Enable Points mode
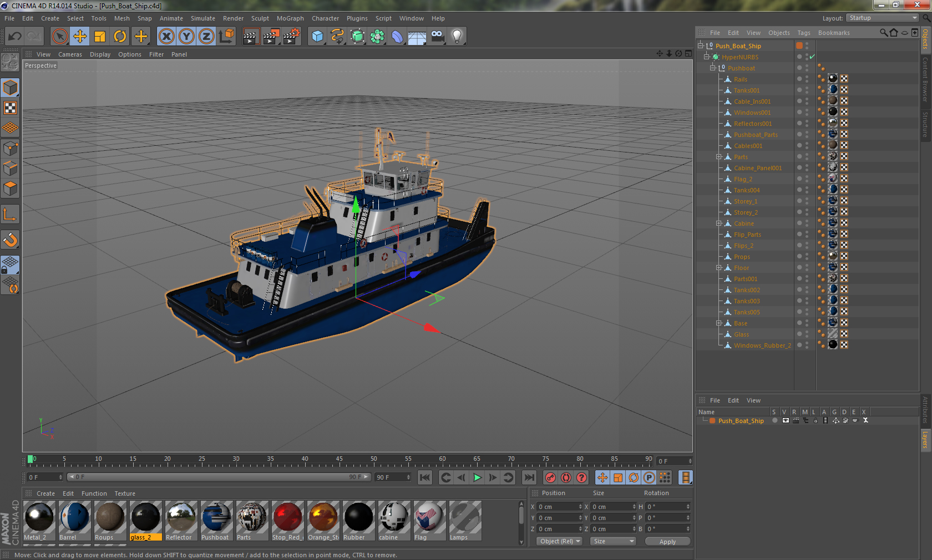 pyautogui.click(x=11, y=148)
